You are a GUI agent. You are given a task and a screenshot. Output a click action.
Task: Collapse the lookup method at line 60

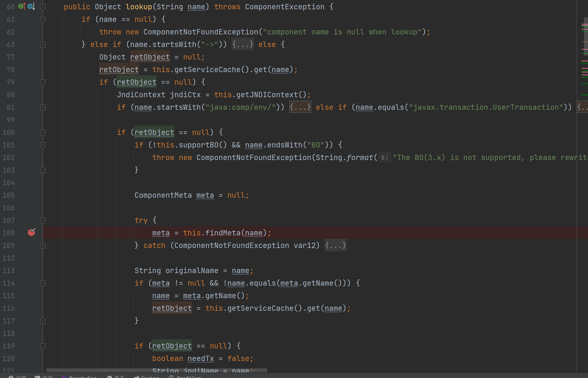(43, 7)
